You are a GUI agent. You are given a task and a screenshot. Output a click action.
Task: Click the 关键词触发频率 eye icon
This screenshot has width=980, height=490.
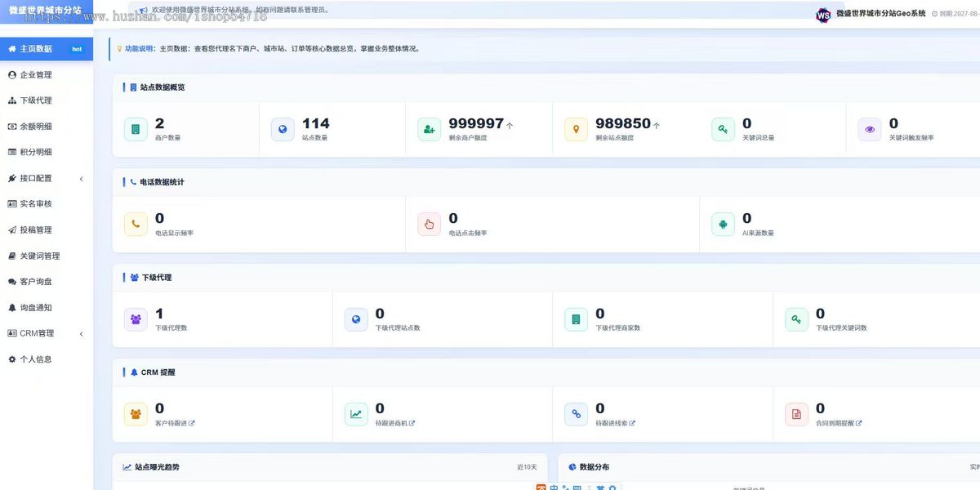click(x=870, y=130)
